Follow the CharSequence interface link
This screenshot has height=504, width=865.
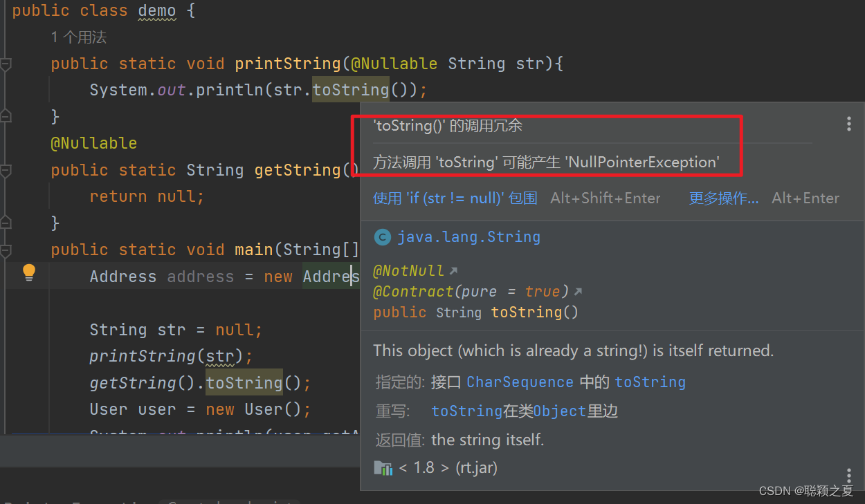pyautogui.click(x=520, y=382)
